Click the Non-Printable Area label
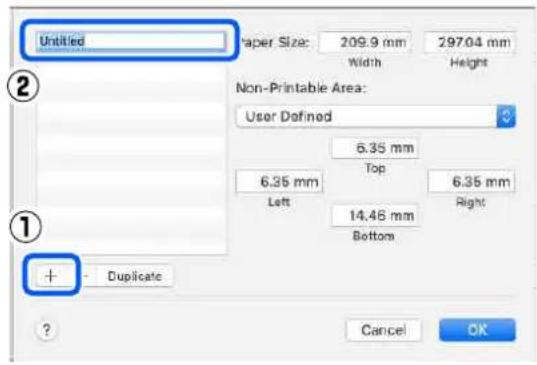Image resolution: width=537 pixels, height=365 pixels. 301,88
